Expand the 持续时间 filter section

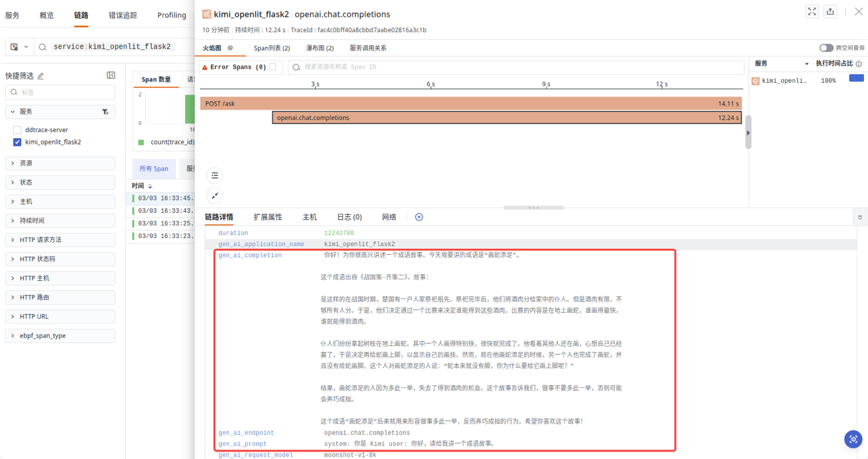(61, 220)
